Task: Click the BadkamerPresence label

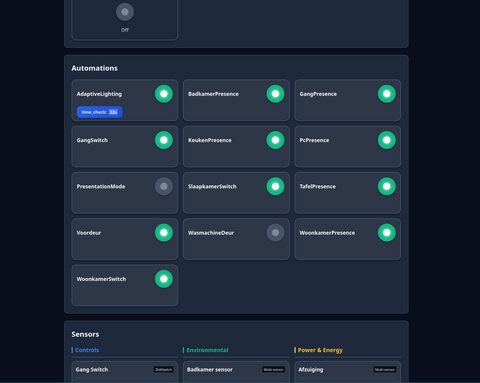Action: click(213, 94)
